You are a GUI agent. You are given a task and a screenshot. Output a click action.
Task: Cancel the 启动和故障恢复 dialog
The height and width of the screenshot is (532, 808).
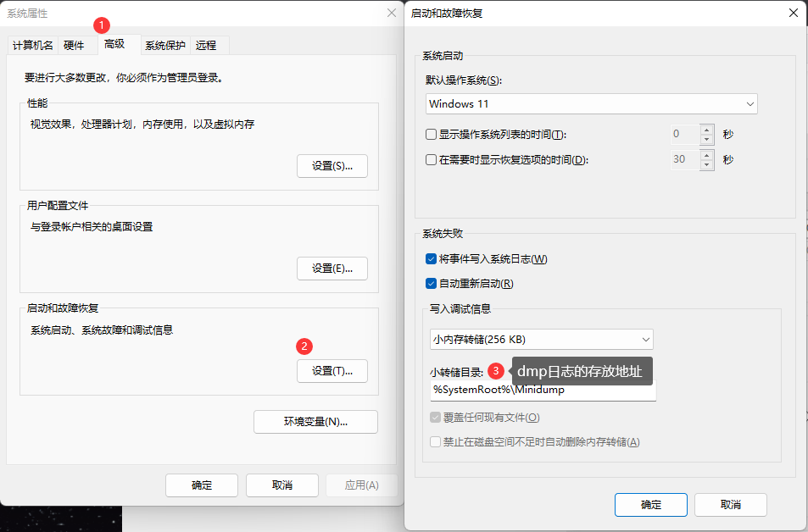(731, 505)
